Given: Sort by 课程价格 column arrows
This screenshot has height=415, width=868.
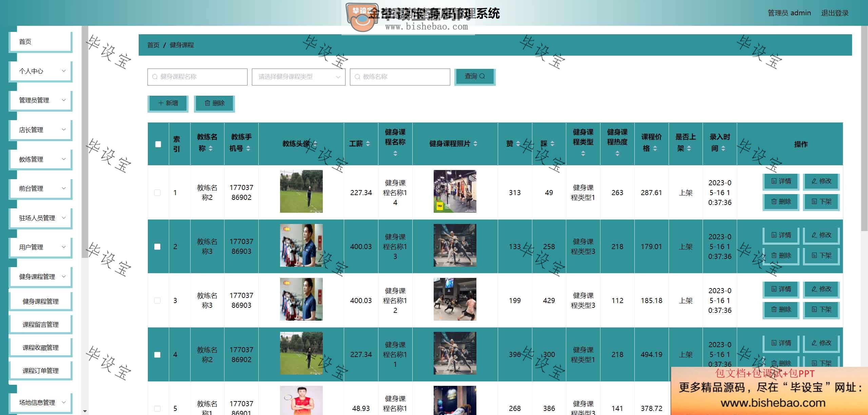Looking at the screenshot, I should [655, 149].
